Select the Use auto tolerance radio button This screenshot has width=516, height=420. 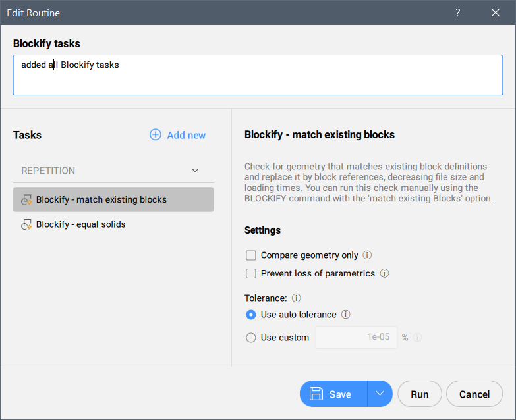(x=250, y=315)
